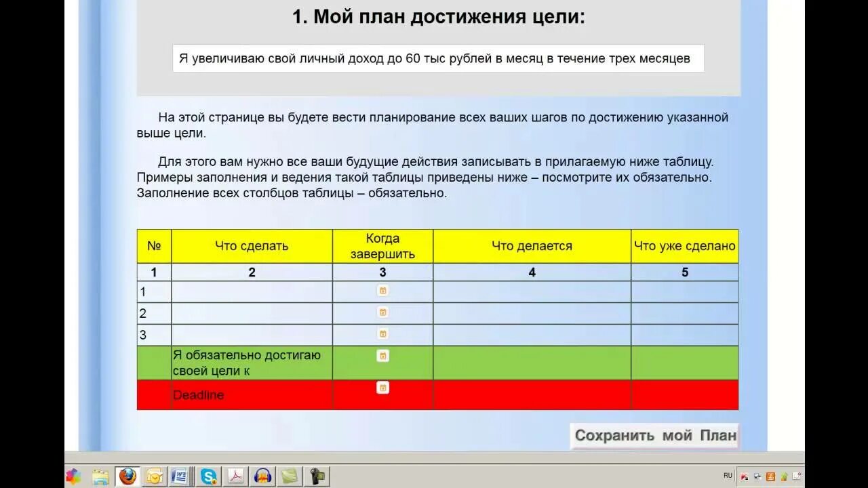The height and width of the screenshot is (488, 868).
Task: Click the colorful Start menu icon
Action: [73, 476]
